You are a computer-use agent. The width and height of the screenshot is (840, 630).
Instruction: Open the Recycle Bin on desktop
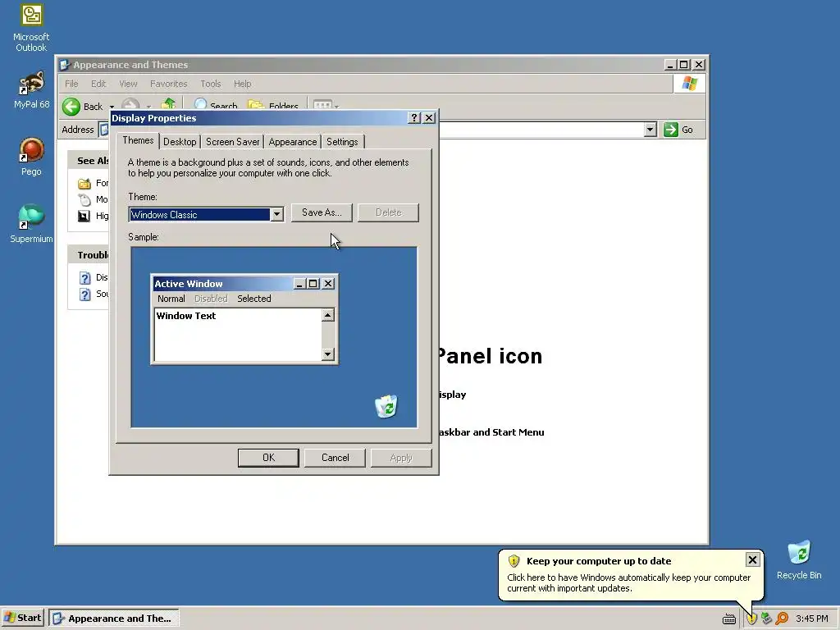click(x=799, y=559)
